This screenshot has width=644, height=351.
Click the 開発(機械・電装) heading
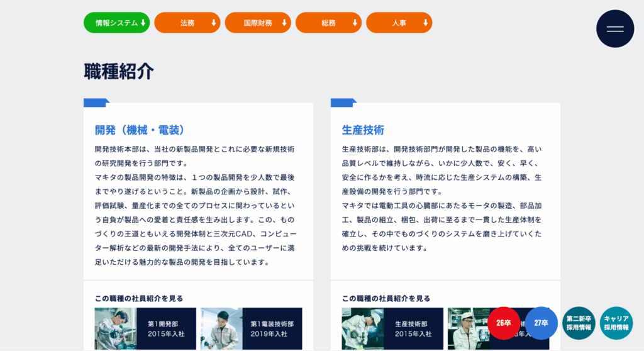coord(140,130)
